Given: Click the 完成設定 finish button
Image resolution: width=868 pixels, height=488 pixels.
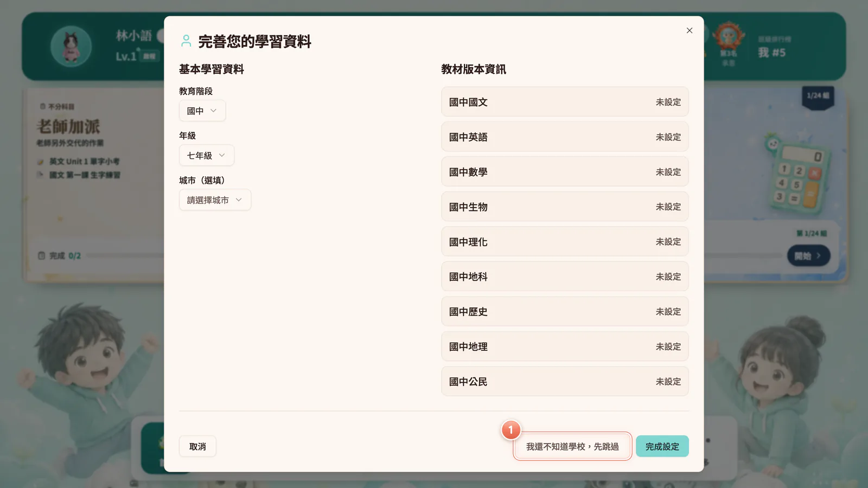Looking at the screenshot, I should (662, 446).
